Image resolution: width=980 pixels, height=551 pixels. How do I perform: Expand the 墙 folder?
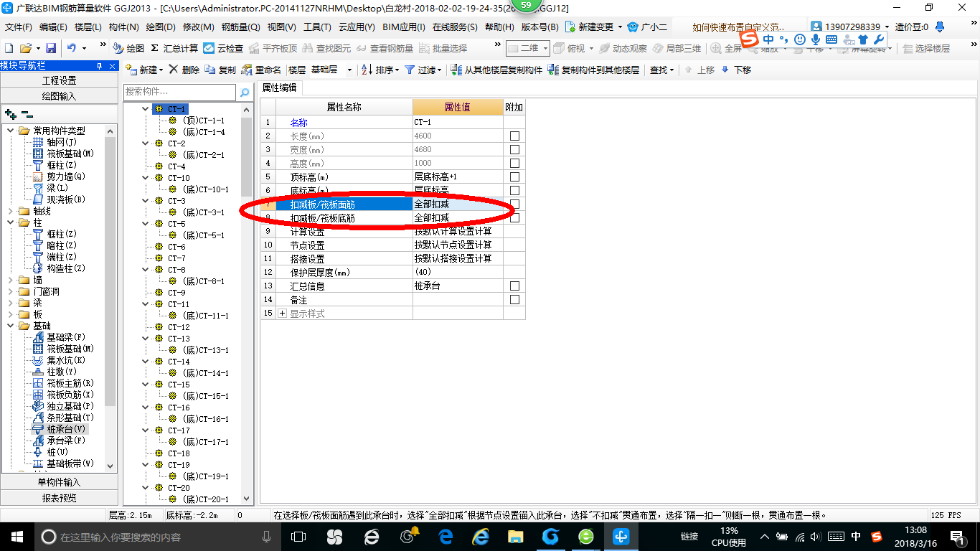pos(11,280)
